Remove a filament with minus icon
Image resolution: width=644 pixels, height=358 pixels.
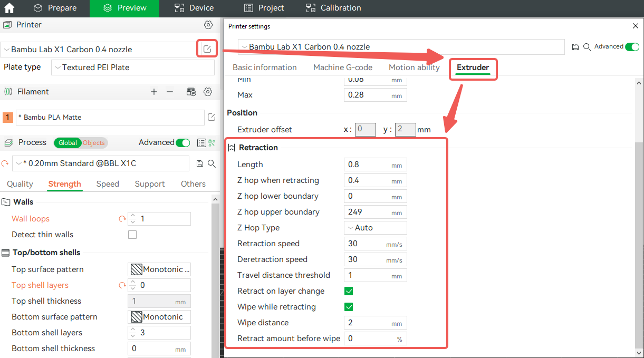pyautogui.click(x=170, y=92)
